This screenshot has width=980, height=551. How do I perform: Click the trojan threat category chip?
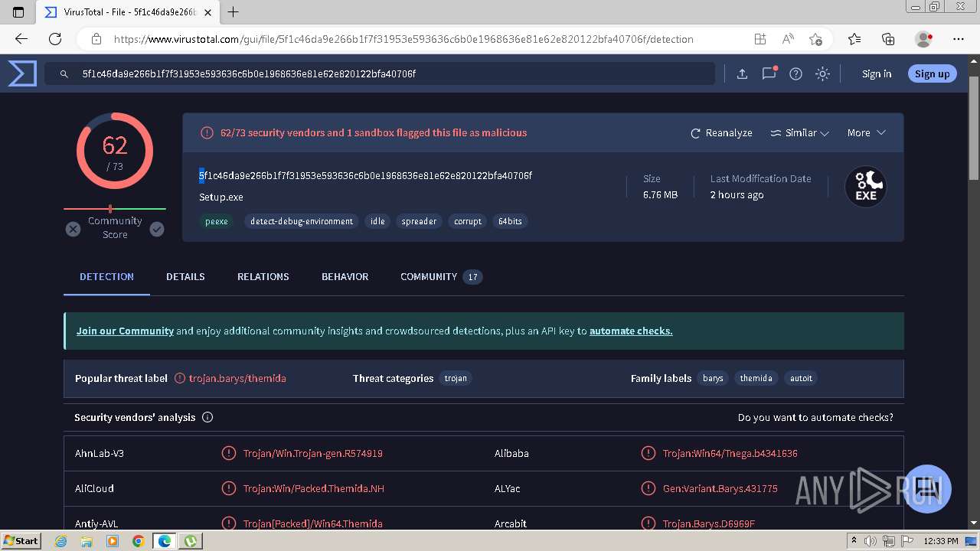point(456,378)
